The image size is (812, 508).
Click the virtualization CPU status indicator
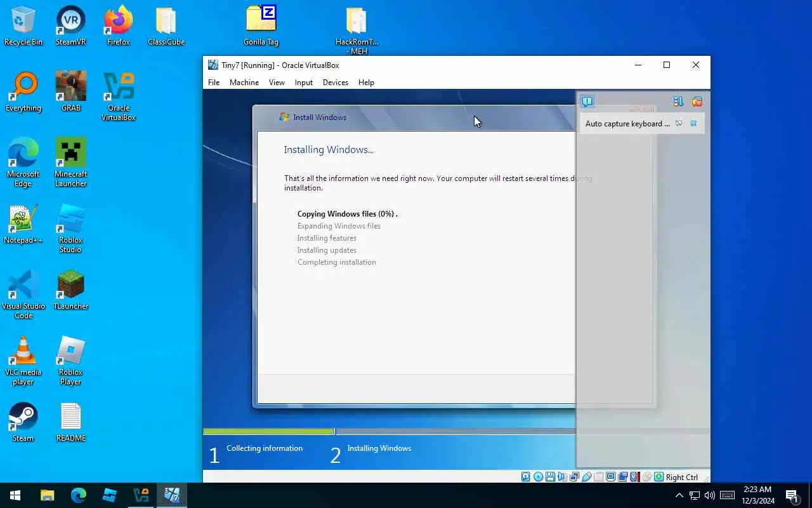point(634,477)
